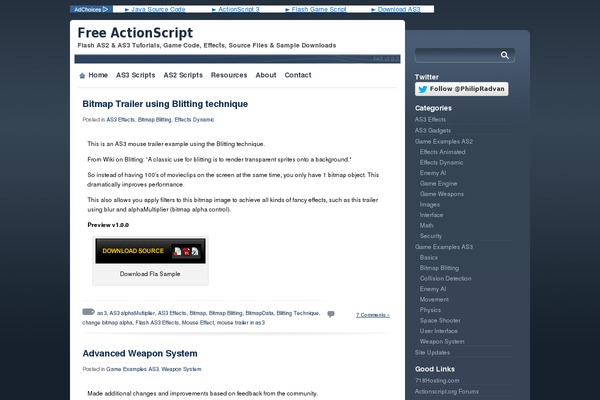This screenshot has width=600, height=400.
Task: Open Interface subcategory
Action: [x=431, y=215]
